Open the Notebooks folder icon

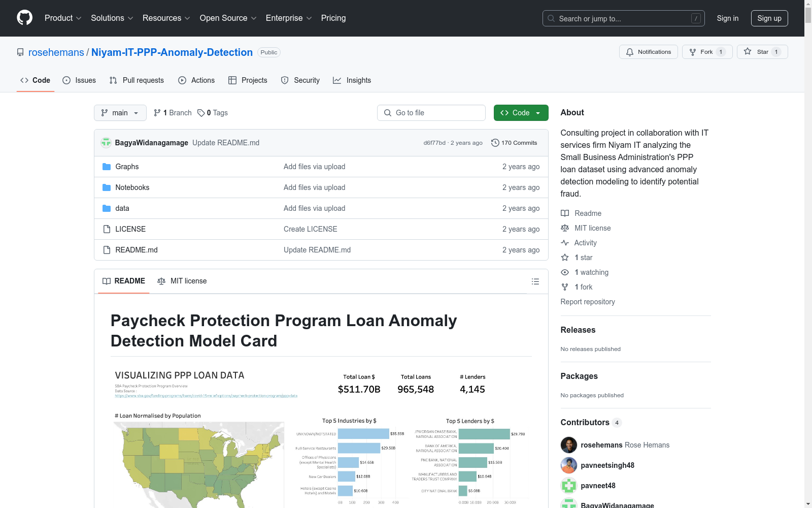click(x=107, y=187)
